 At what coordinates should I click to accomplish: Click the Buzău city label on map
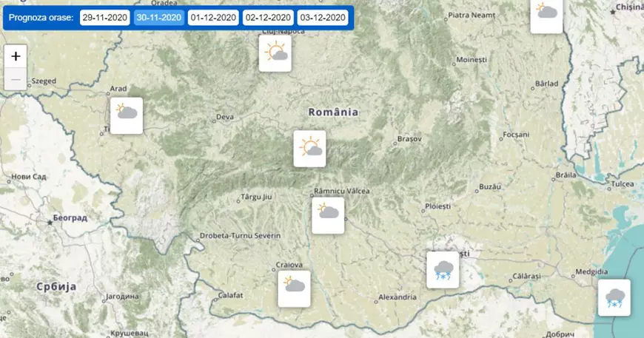490,186
